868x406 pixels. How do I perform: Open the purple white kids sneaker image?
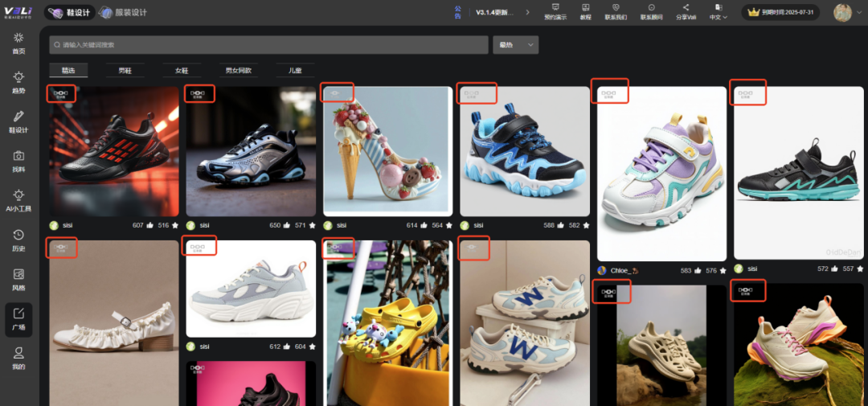[x=661, y=174]
